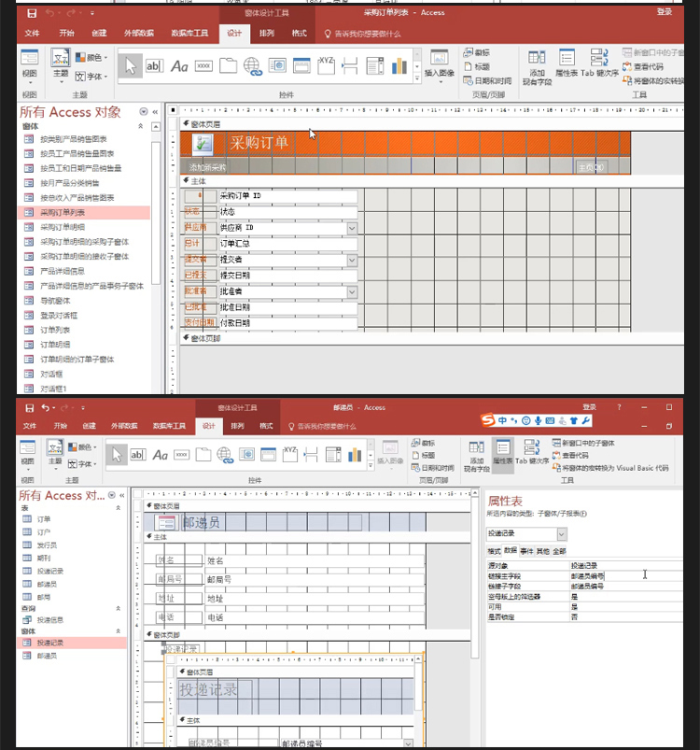The image size is (700, 750).
Task: Click 查看代码 in 邮递员 window ribbon
Action: click(570, 456)
